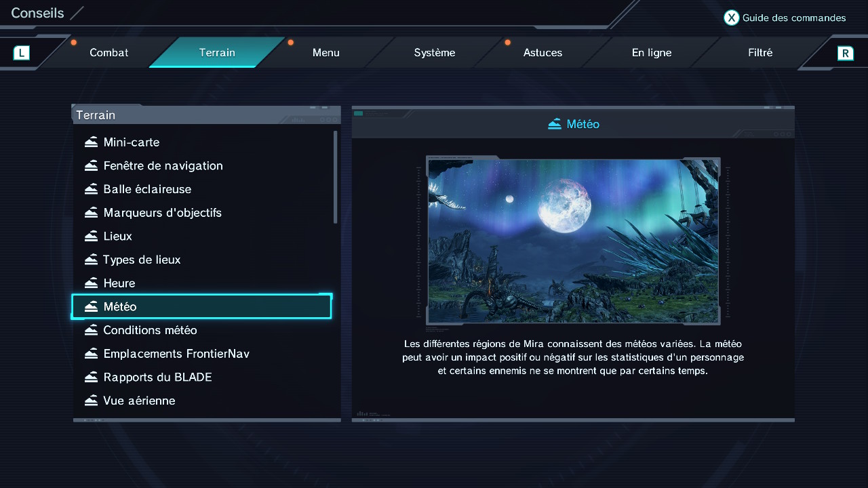This screenshot has height=488, width=868.
Task: Open Types de lieux tip
Action: (x=202, y=260)
